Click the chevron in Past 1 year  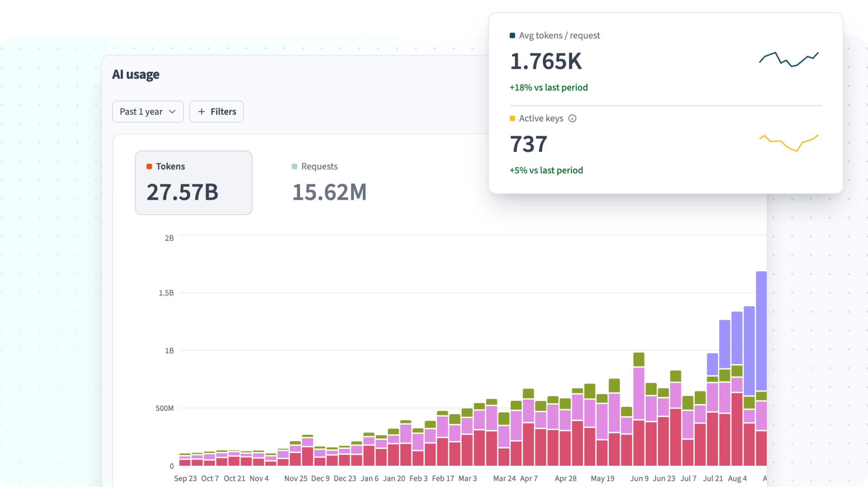172,111
